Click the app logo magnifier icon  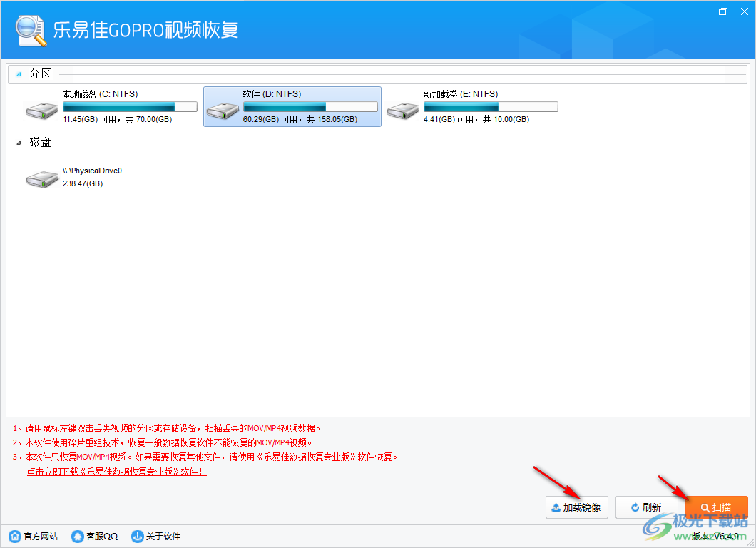click(31, 31)
